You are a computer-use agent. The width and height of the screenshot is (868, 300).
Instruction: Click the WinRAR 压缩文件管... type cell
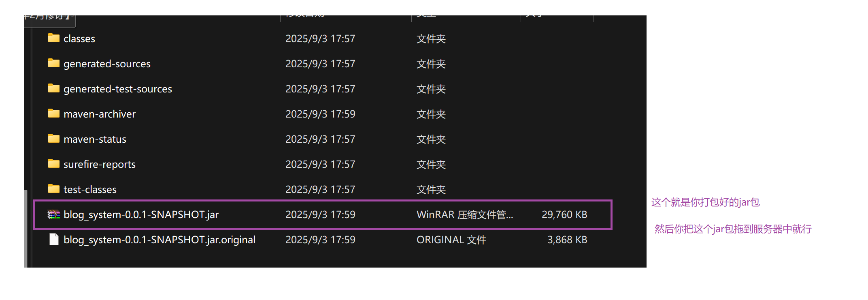465,214
